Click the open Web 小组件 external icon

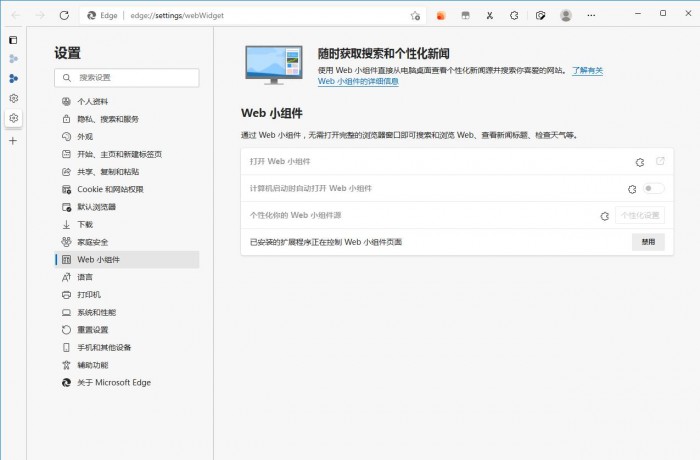tap(660, 161)
